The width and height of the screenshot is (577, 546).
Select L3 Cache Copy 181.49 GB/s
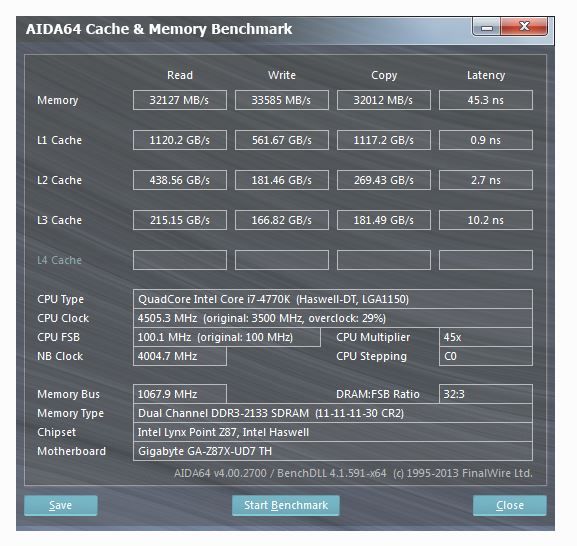click(x=383, y=220)
